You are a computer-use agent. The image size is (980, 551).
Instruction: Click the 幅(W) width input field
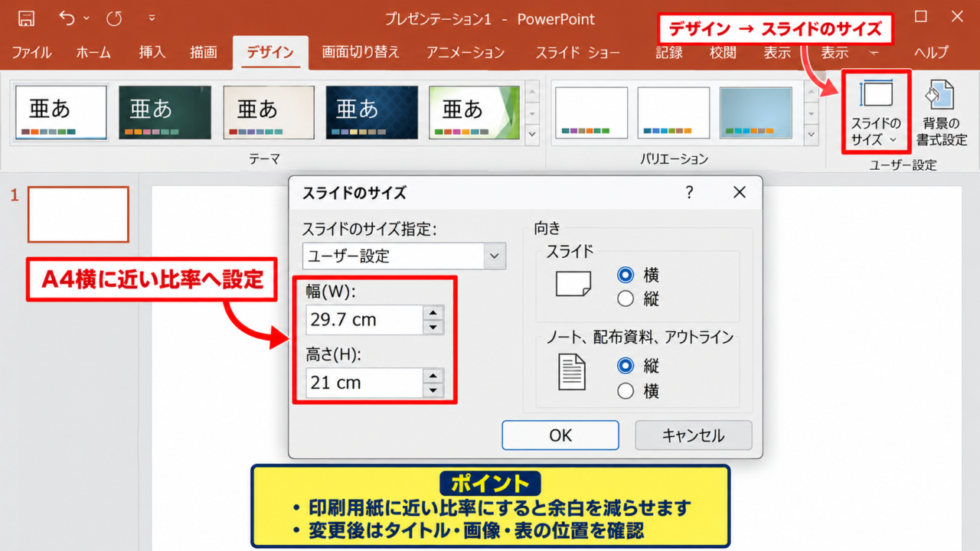[364, 320]
